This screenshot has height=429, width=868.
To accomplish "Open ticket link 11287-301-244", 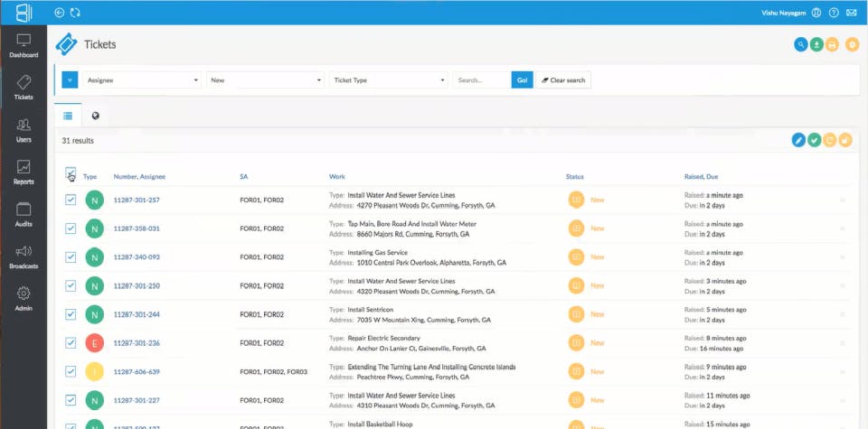I will [137, 314].
